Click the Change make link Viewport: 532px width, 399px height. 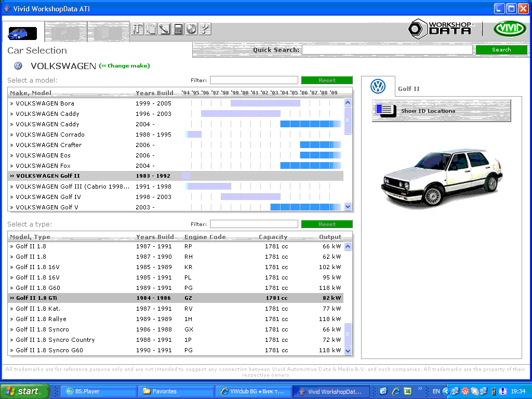pos(125,66)
